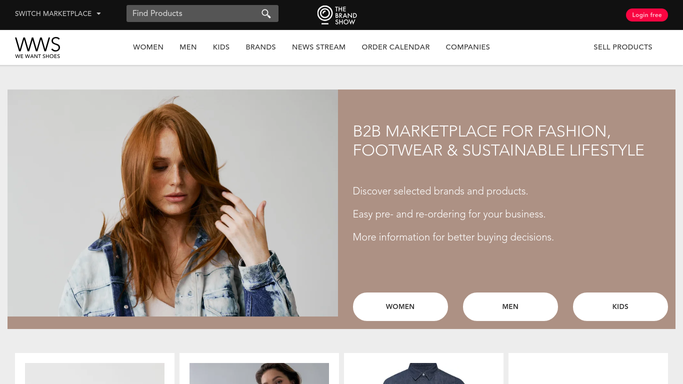Open the denim shirt product card

pos(423,369)
